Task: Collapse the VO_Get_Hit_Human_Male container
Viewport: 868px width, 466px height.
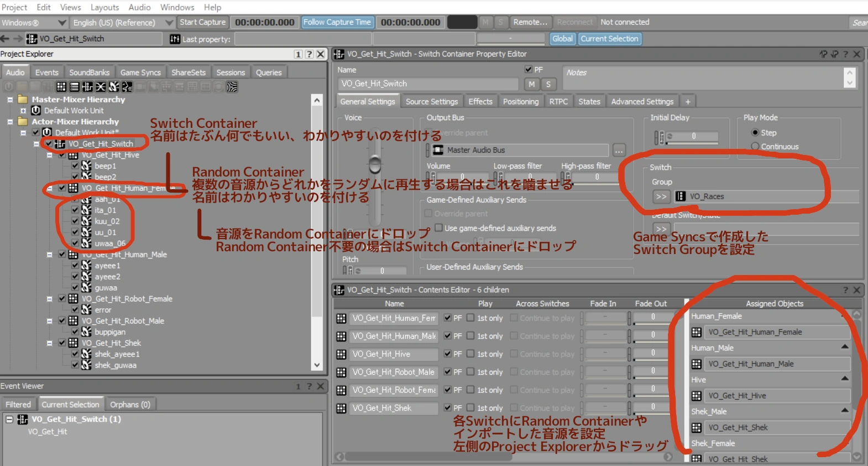Action: pyautogui.click(x=49, y=255)
